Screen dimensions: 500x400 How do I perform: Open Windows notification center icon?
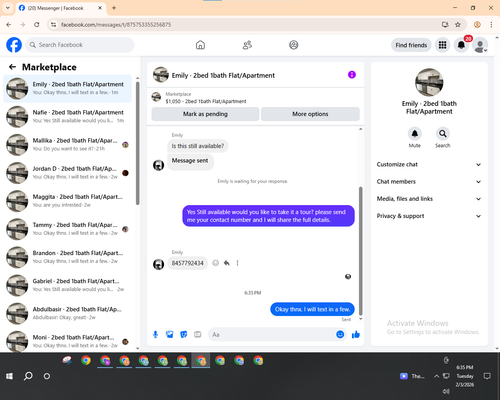(487, 376)
